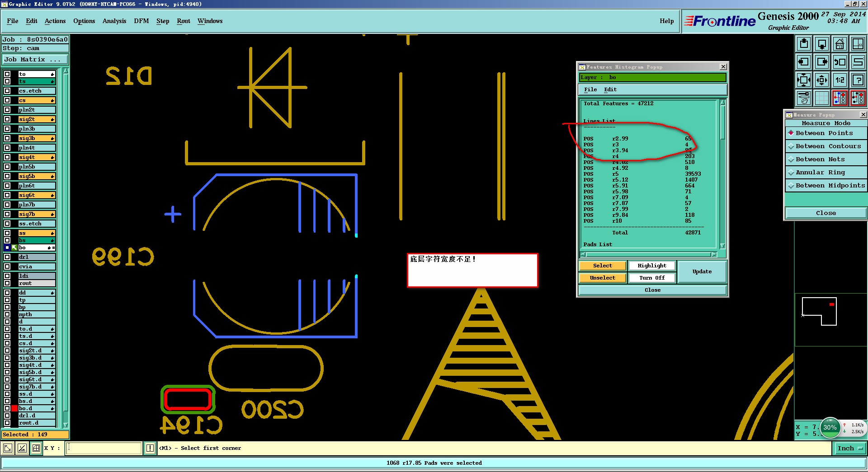Screen dimensions: 868x472
Task: Open Edit menu in Features Histogram popup
Action: click(610, 89)
